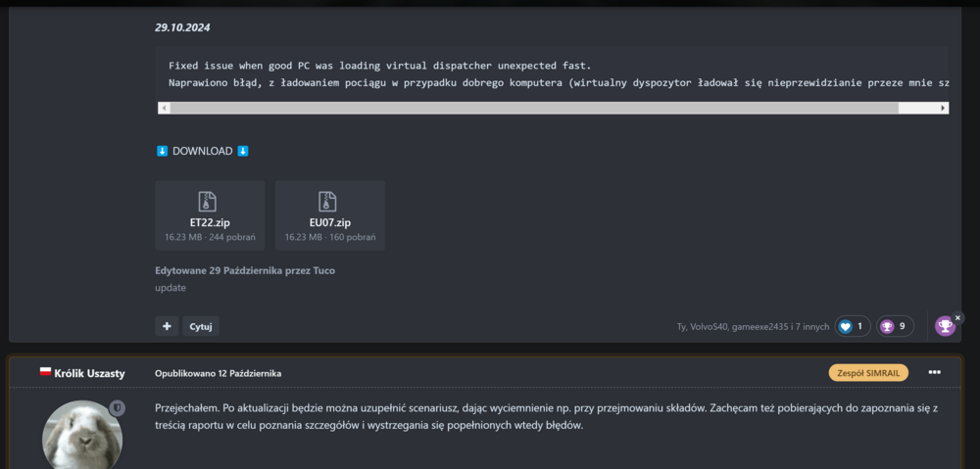
Task: React with the large trophy icon
Action: (945, 327)
